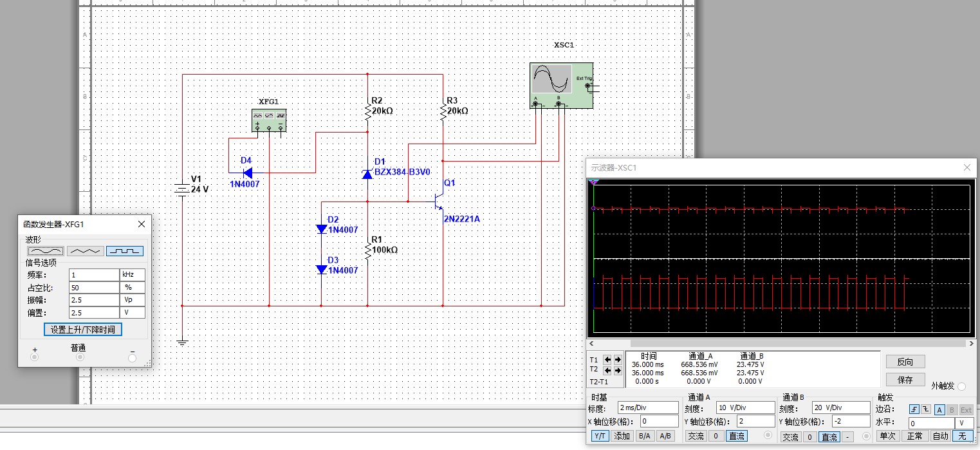Set channel A coupling to 直流 (DC)

[736, 436]
